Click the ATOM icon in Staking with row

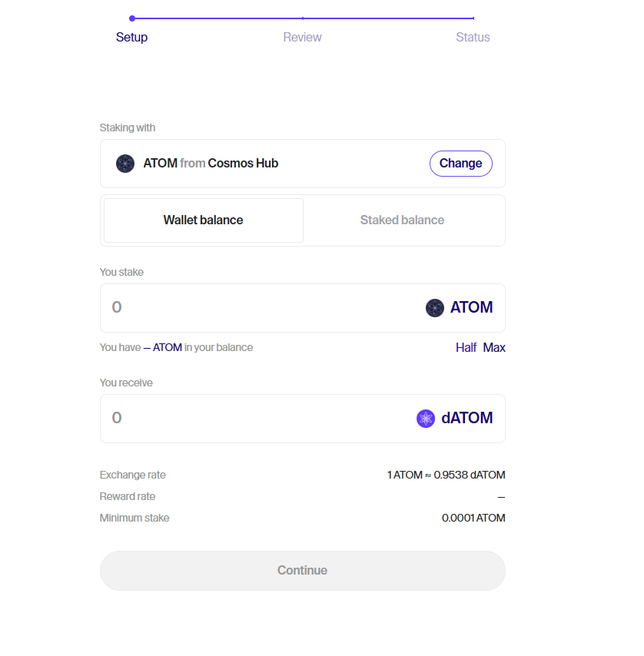(x=125, y=164)
